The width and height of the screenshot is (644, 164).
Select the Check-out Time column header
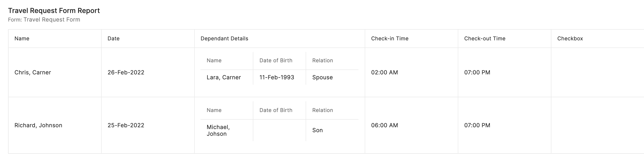(484, 39)
